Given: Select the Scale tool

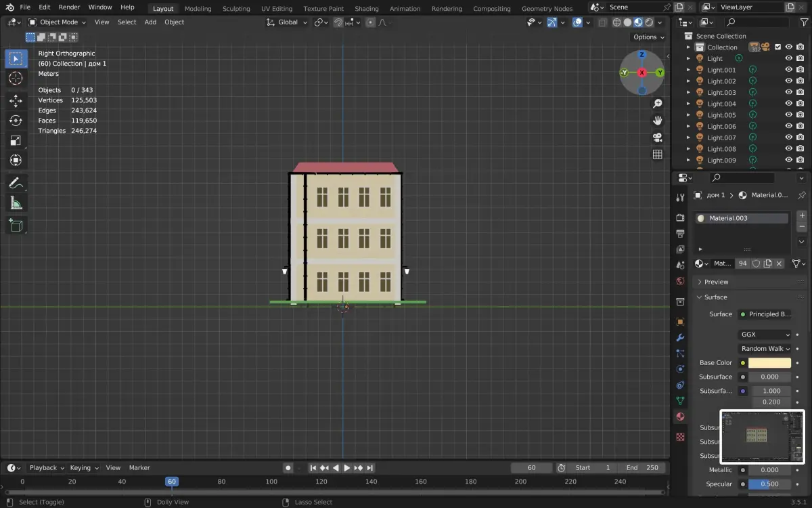Looking at the screenshot, I should (16, 141).
